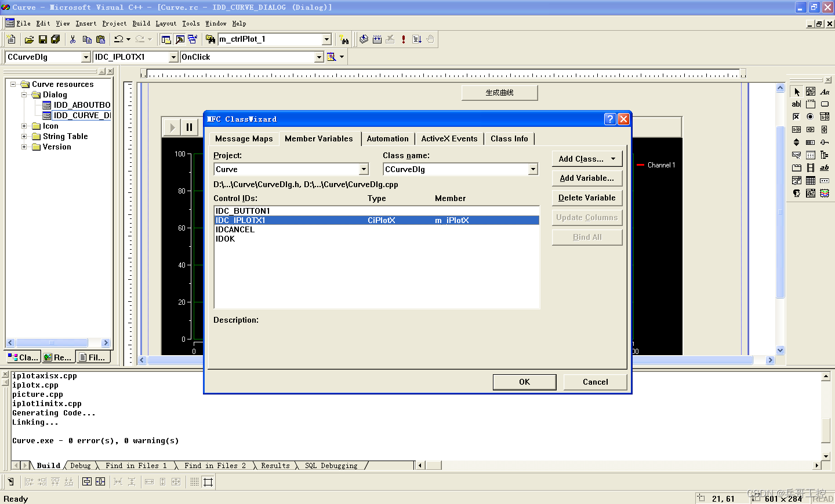Image resolution: width=835 pixels, height=504 pixels.
Task: Collapse the Dialog folder in resource tree
Action: click(x=24, y=95)
